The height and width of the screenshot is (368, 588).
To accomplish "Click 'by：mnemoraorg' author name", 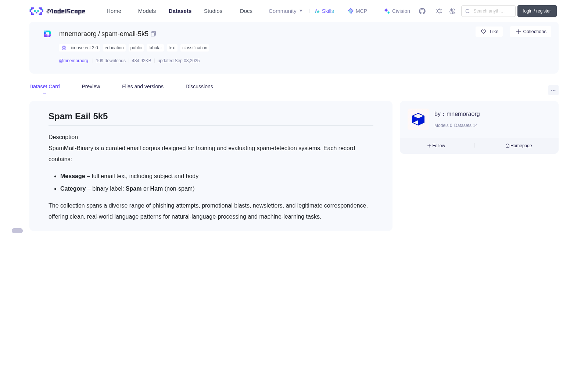I will (x=457, y=114).
